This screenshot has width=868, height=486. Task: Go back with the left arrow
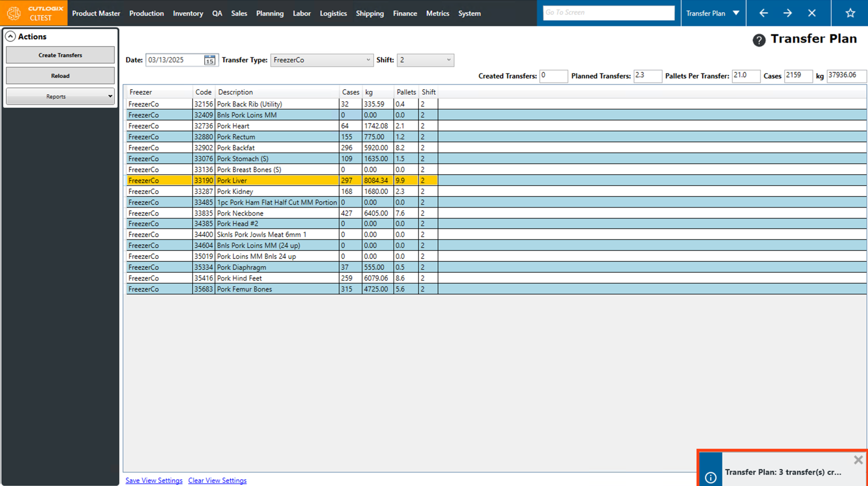click(x=763, y=13)
